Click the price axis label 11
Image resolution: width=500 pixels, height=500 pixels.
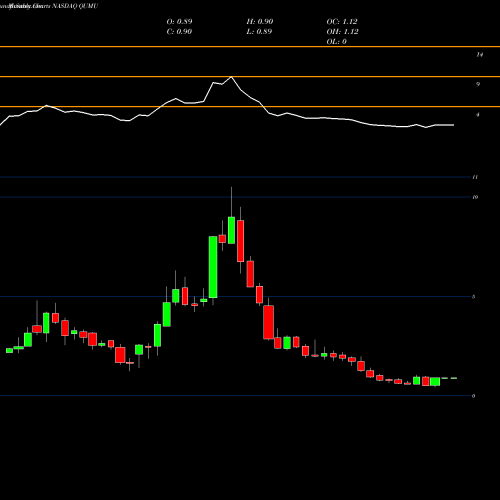[475, 177]
